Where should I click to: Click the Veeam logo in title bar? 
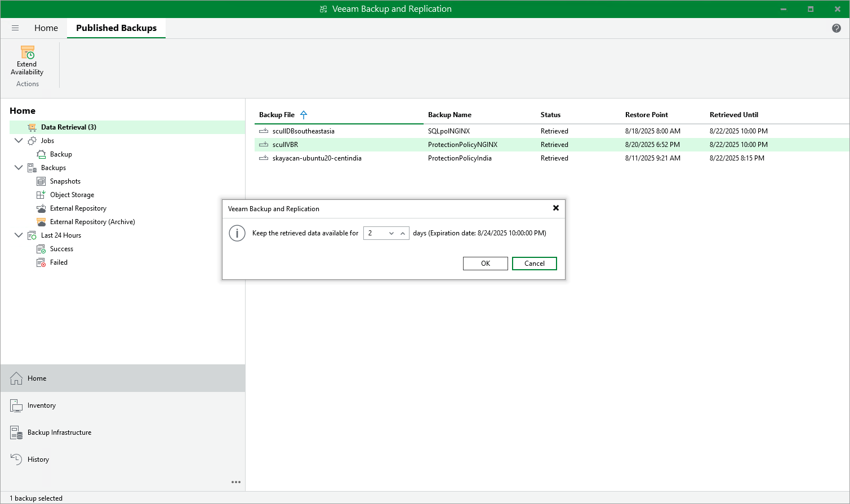[x=323, y=9]
